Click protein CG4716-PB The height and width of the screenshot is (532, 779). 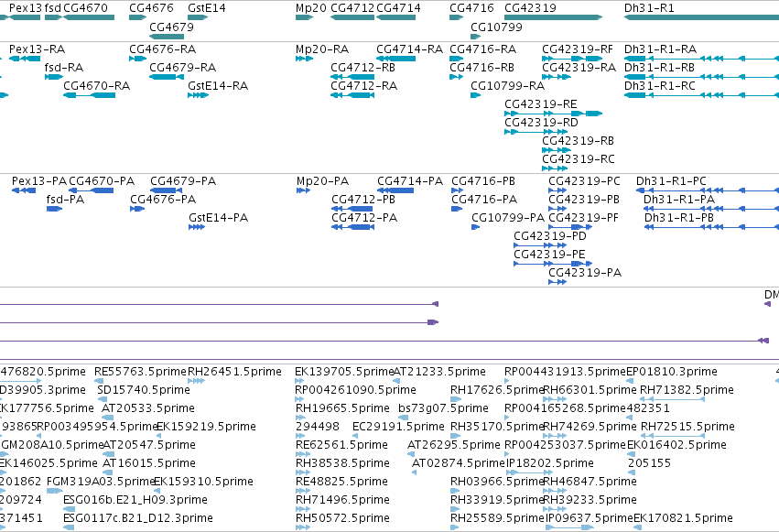[x=483, y=181]
